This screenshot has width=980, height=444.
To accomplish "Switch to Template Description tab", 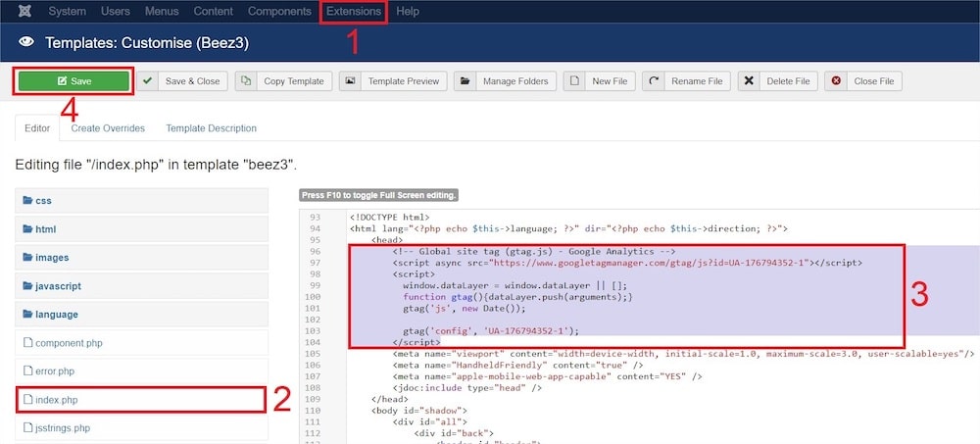I will [x=211, y=128].
